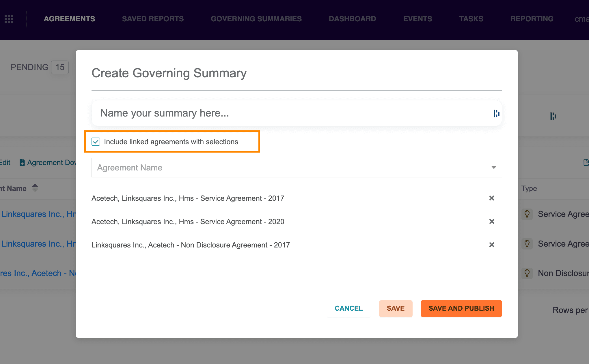Select 'Non Disclosure Agreement - 2017' row text

[x=191, y=245]
